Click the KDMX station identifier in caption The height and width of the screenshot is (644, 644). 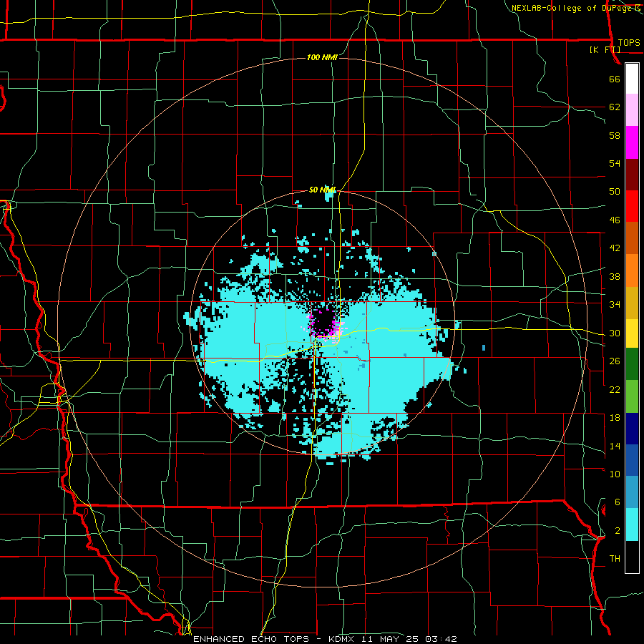click(x=341, y=639)
